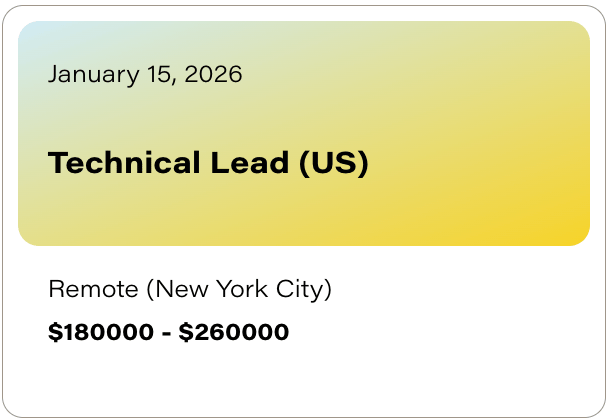Click the $180000 - $260000 salary range
This screenshot has height=420, width=610.
[168, 332]
